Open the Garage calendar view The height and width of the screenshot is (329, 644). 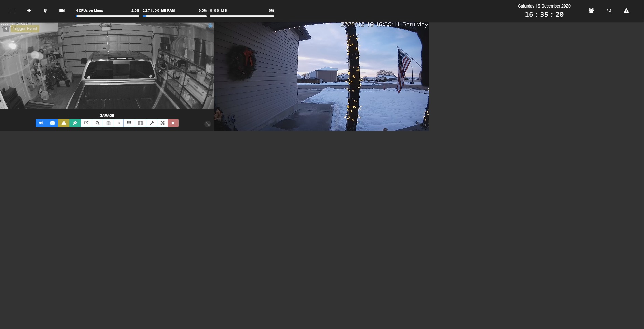tap(109, 123)
